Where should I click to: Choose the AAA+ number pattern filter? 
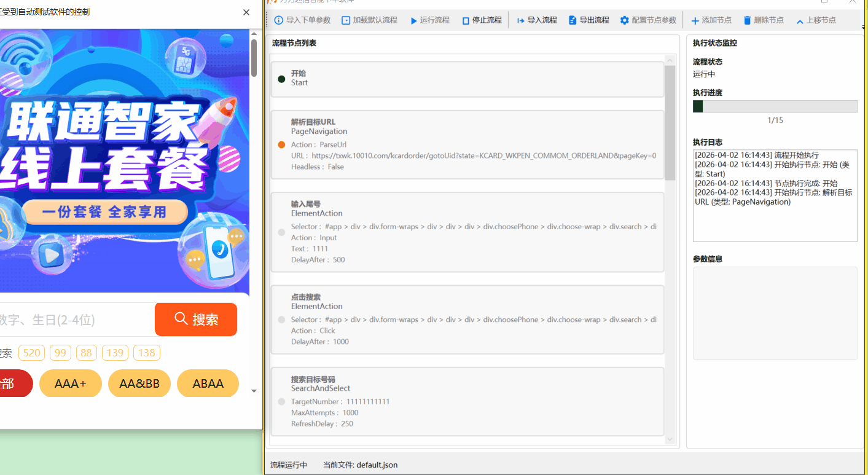click(x=71, y=383)
